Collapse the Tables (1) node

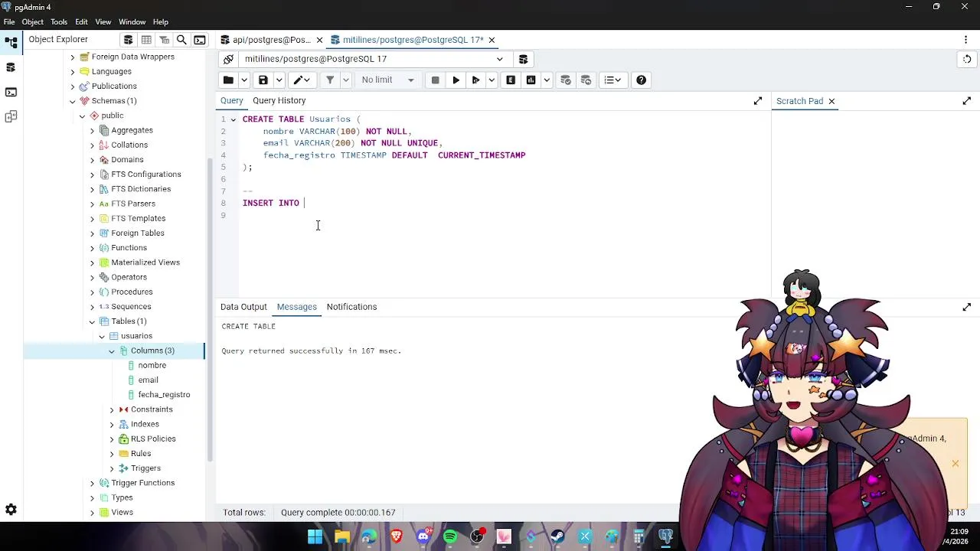92,321
